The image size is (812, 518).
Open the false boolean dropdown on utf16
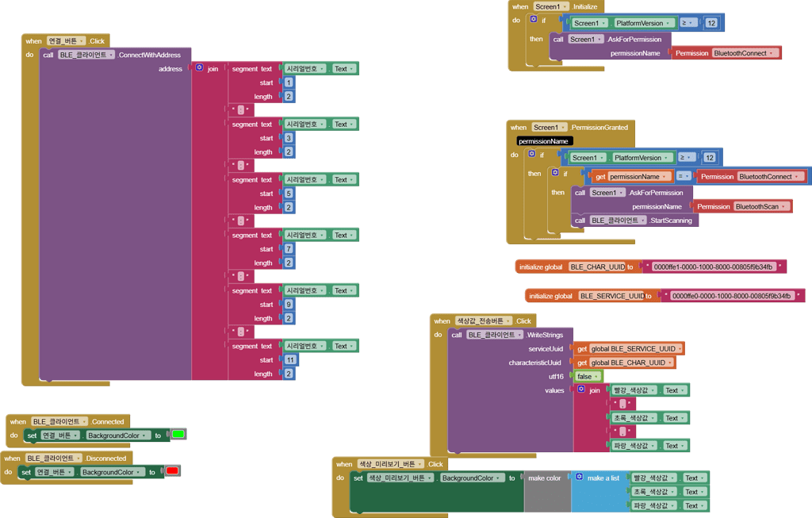point(597,377)
